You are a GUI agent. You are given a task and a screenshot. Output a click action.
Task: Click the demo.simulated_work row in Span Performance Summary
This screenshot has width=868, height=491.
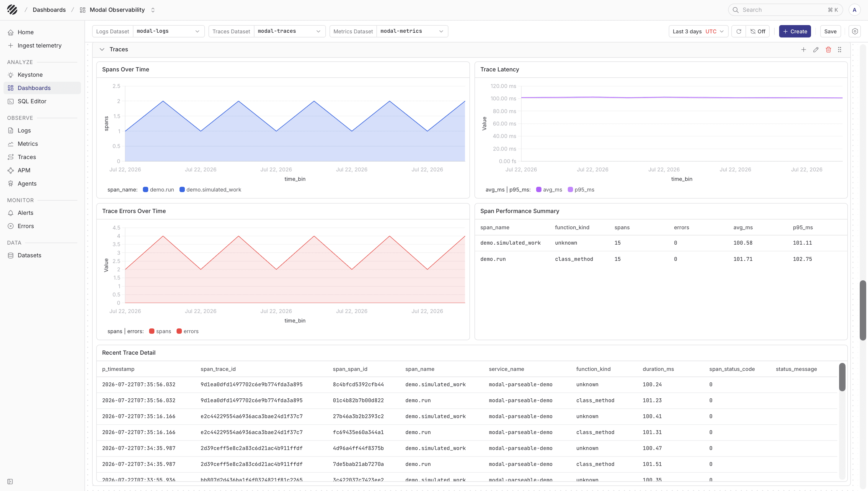click(661, 243)
